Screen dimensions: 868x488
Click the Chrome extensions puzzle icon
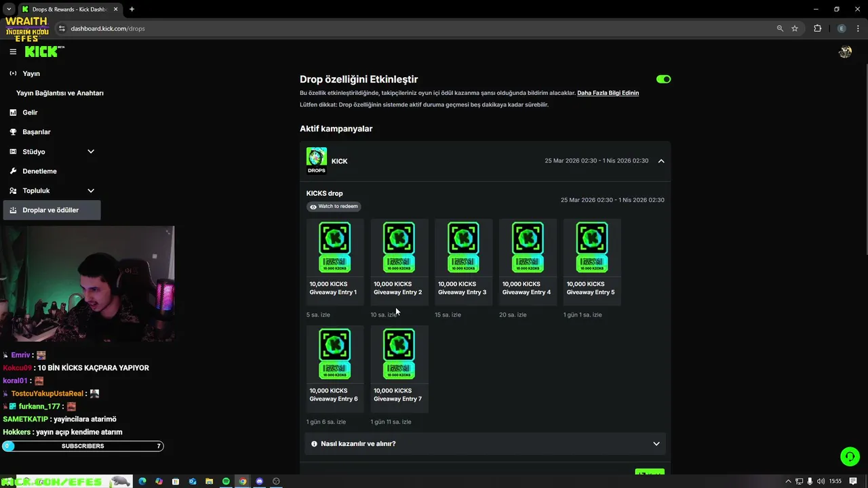coord(817,28)
